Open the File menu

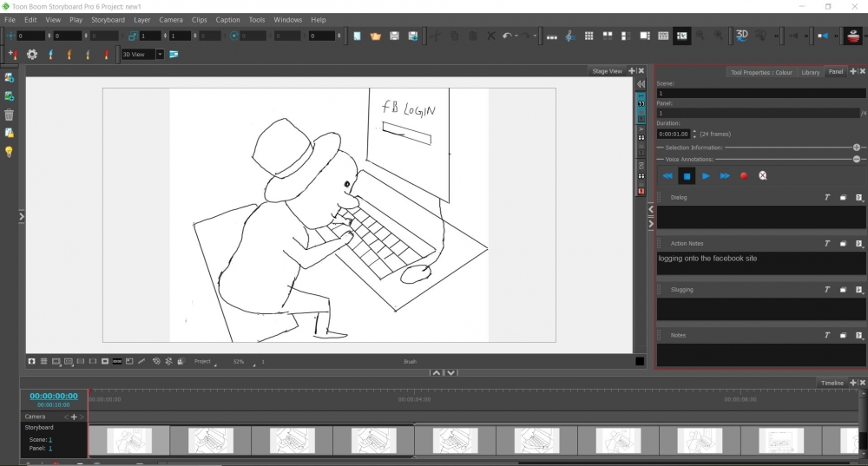coord(10,19)
